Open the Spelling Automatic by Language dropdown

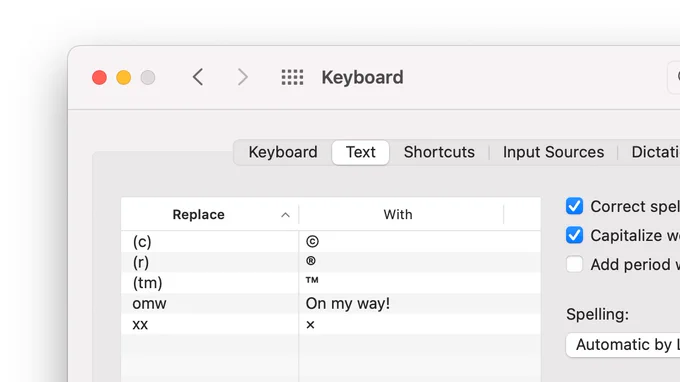[x=623, y=345]
